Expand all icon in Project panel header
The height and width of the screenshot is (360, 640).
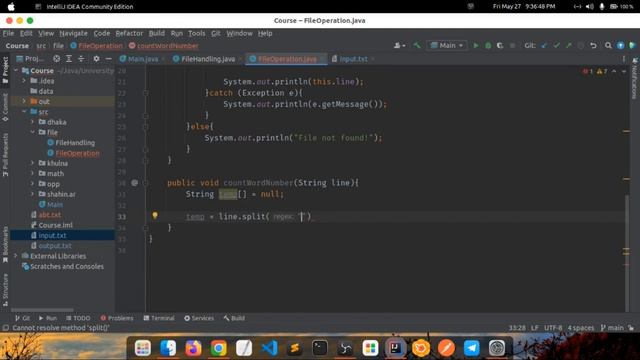(69, 59)
